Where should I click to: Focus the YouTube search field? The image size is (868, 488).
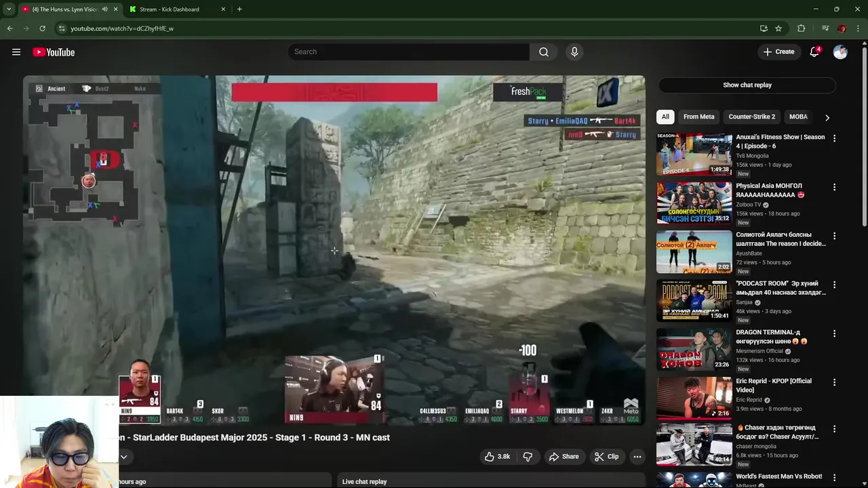409,52
